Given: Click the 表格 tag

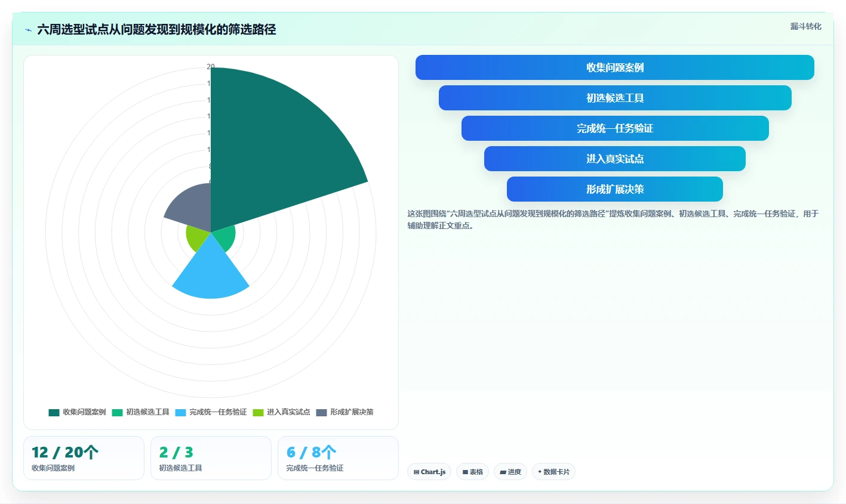Looking at the screenshot, I should coord(472,472).
